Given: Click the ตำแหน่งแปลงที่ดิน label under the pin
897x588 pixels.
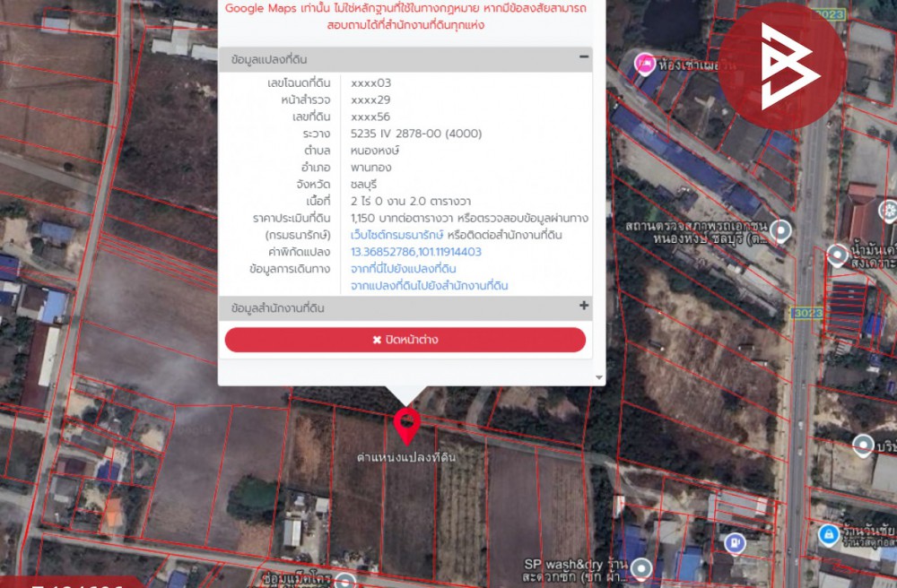Looking at the screenshot, I should [x=406, y=457].
